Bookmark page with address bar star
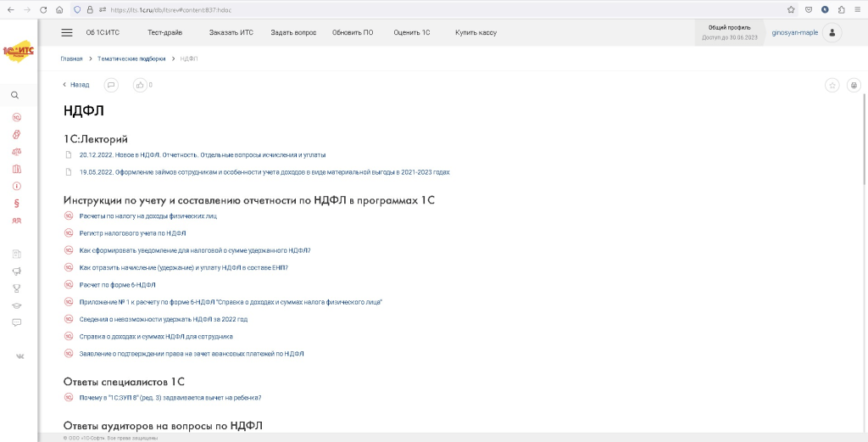Screen dimensions: 868x442 (x=791, y=9)
